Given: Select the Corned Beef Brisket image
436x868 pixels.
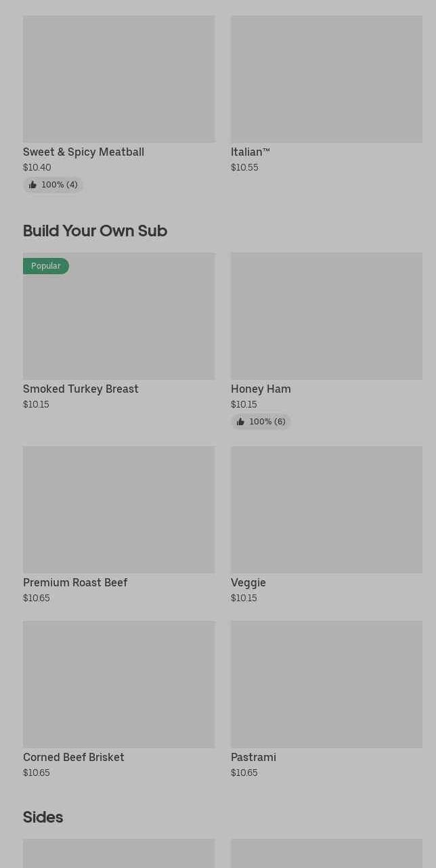Looking at the screenshot, I should coord(118,684).
